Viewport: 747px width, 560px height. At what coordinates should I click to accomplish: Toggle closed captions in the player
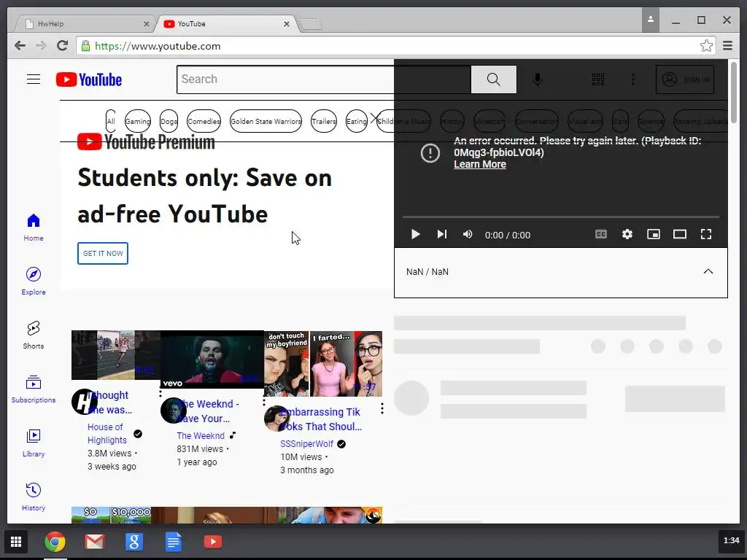click(x=601, y=234)
